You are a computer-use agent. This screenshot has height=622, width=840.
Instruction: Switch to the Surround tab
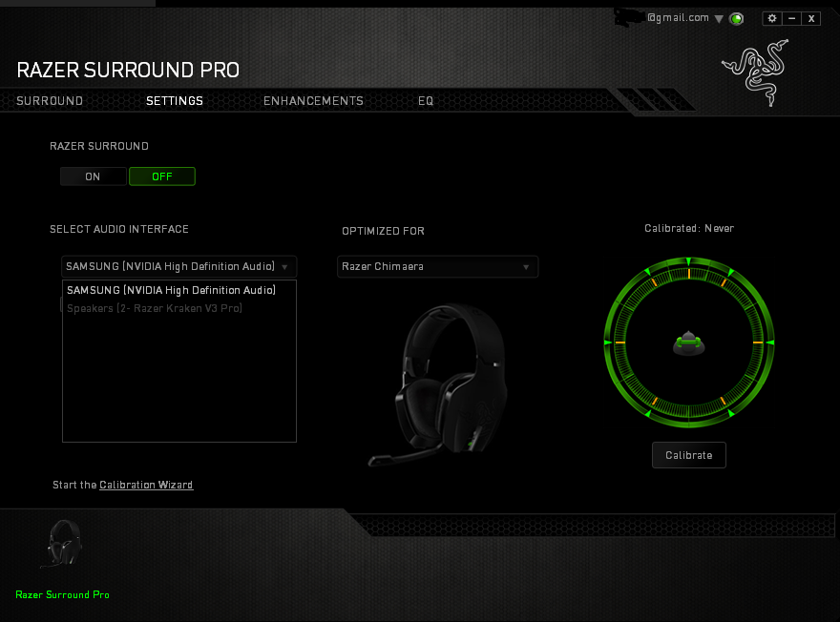tap(50, 100)
